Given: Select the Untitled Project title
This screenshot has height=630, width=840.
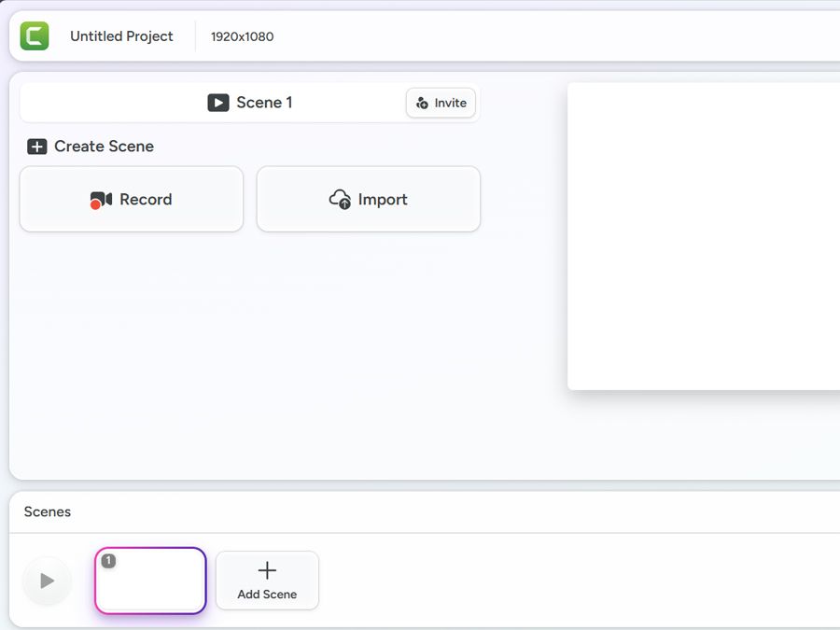Looking at the screenshot, I should click(x=121, y=36).
